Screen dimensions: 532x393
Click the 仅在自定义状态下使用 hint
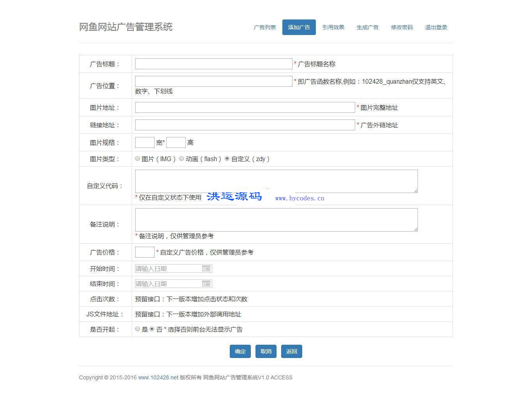click(170, 197)
